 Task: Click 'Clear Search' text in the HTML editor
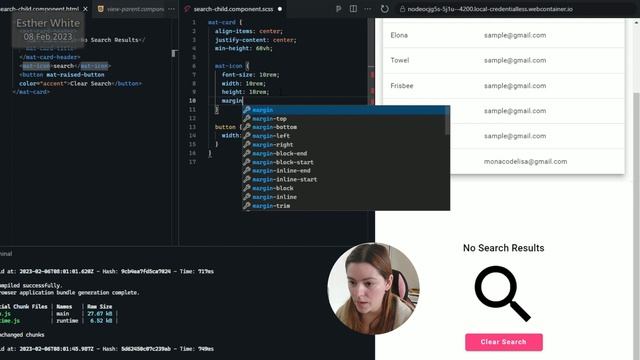point(90,83)
